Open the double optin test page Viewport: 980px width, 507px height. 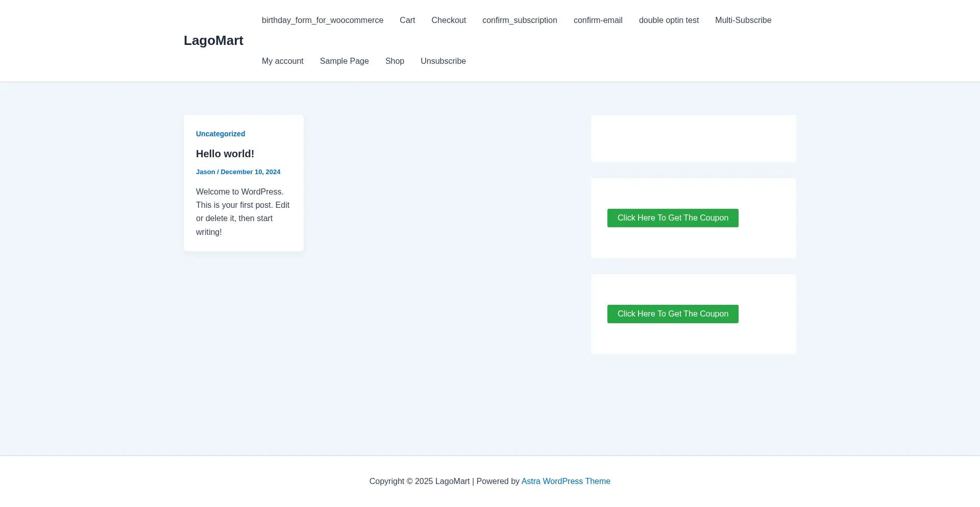coord(668,20)
